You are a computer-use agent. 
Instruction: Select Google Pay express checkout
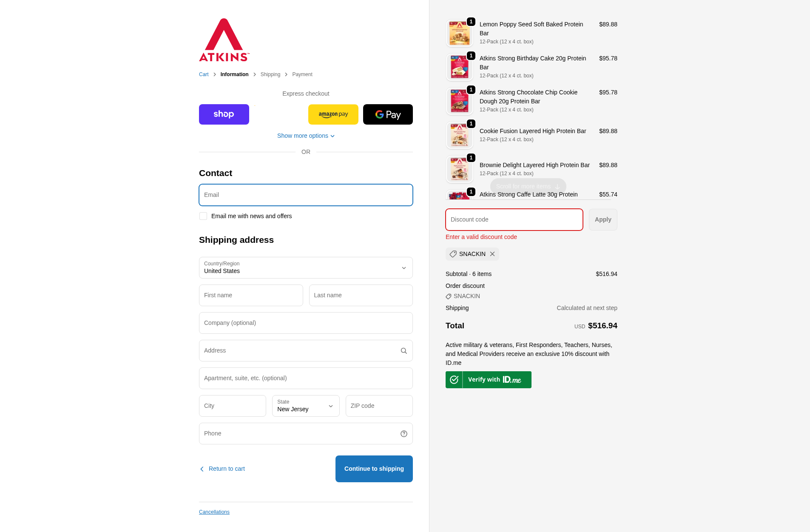[388, 114]
